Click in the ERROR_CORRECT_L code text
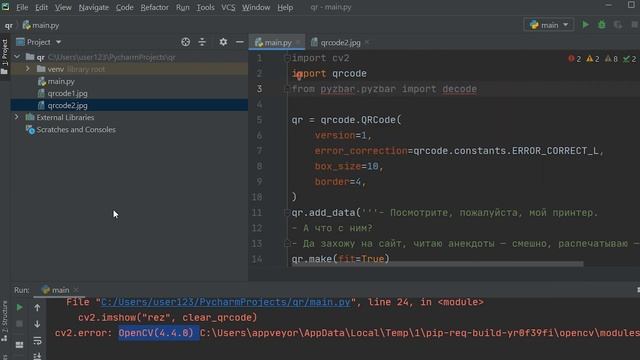This screenshot has height=360, width=640. 555,151
